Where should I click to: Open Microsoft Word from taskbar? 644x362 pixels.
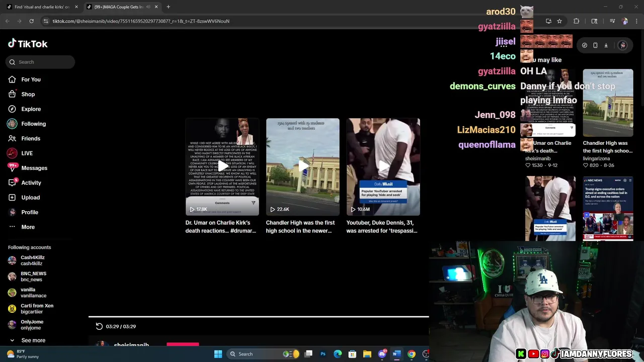[396, 354]
